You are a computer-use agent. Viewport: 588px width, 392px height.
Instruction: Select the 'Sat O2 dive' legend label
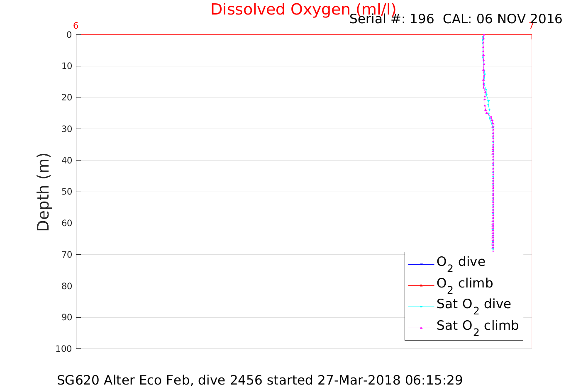point(473,304)
